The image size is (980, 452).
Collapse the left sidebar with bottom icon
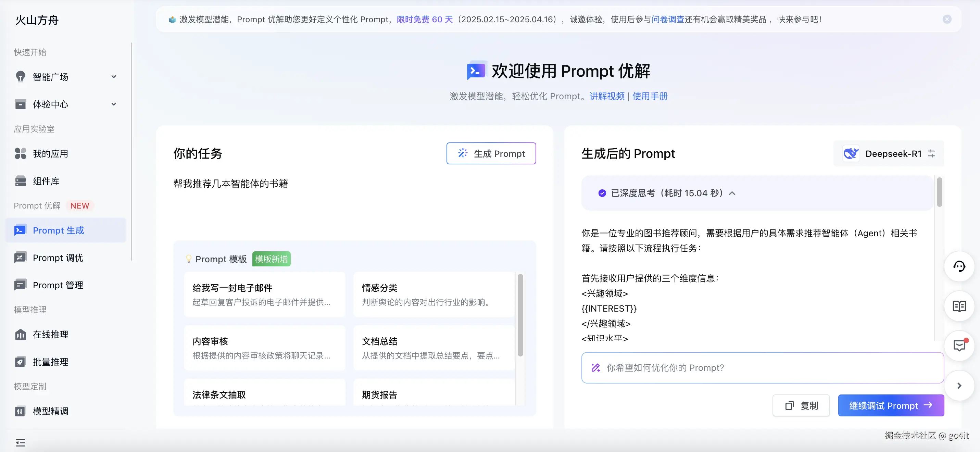click(x=20, y=442)
